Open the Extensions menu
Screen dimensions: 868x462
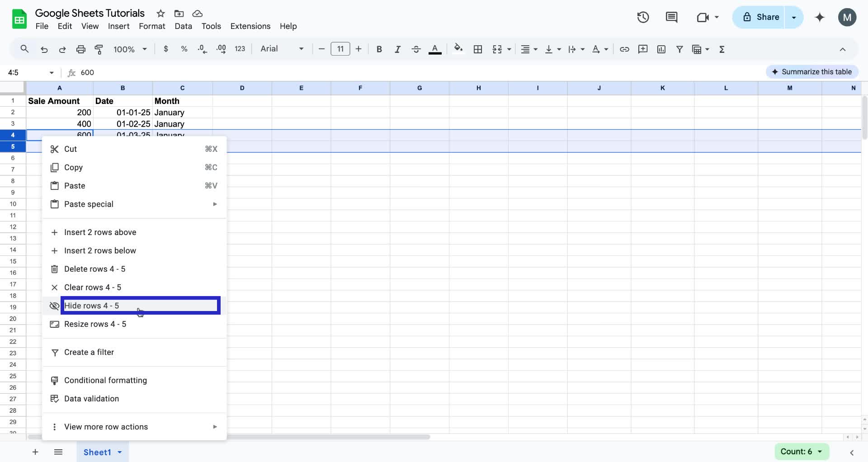point(250,26)
